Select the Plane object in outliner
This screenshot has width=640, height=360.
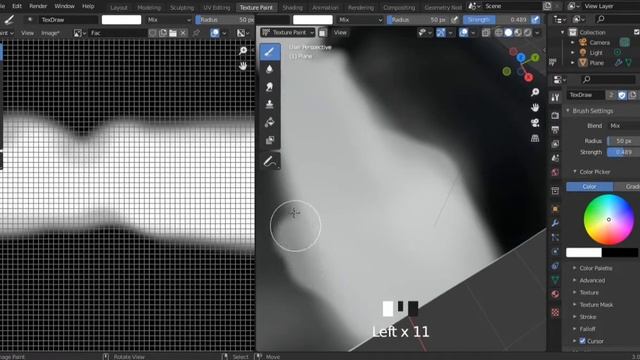pyautogui.click(x=597, y=63)
